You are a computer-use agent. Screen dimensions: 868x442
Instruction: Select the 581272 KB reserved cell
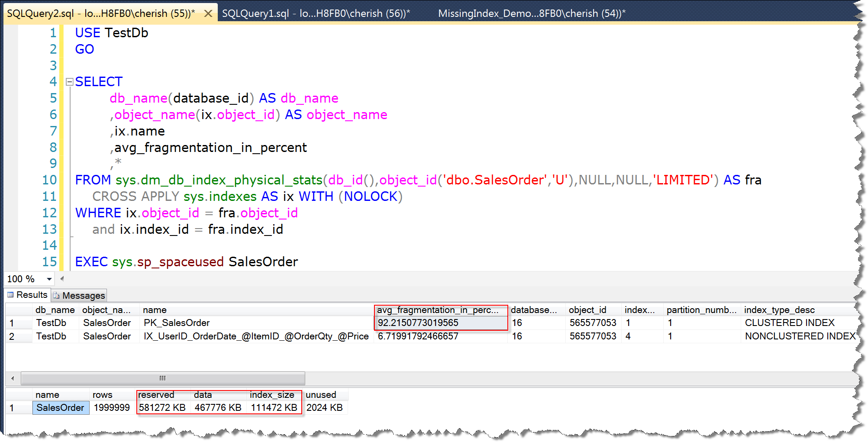point(163,408)
